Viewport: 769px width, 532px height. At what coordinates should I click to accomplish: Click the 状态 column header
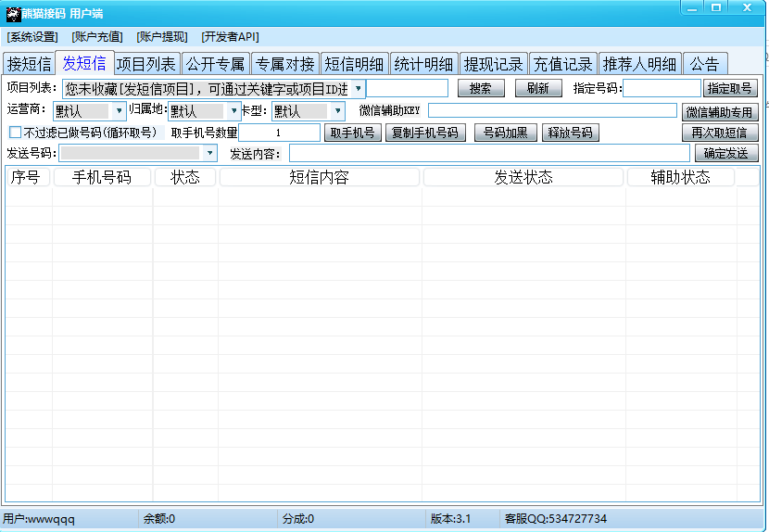click(185, 177)
